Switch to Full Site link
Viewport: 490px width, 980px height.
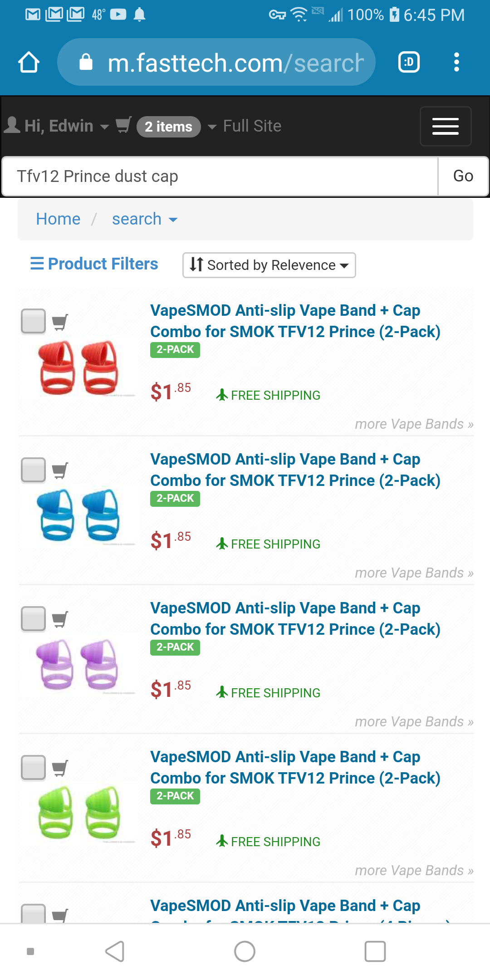[x=252, y=126]
